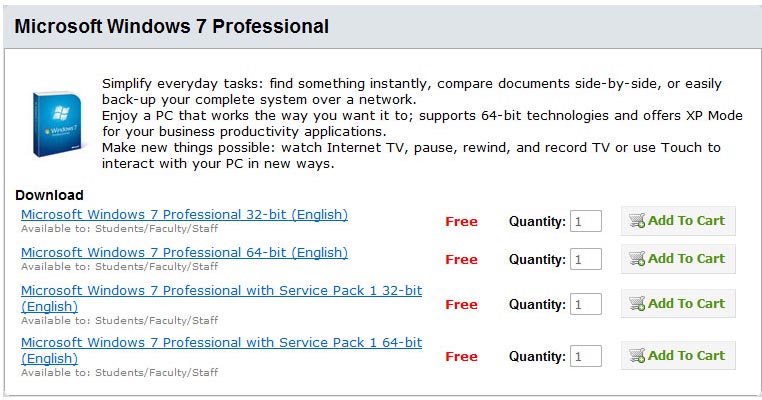Open Microsoft Windows 7 Professional 64-bit (English) link
Screen dimensions: 762x400
(184, 252)
